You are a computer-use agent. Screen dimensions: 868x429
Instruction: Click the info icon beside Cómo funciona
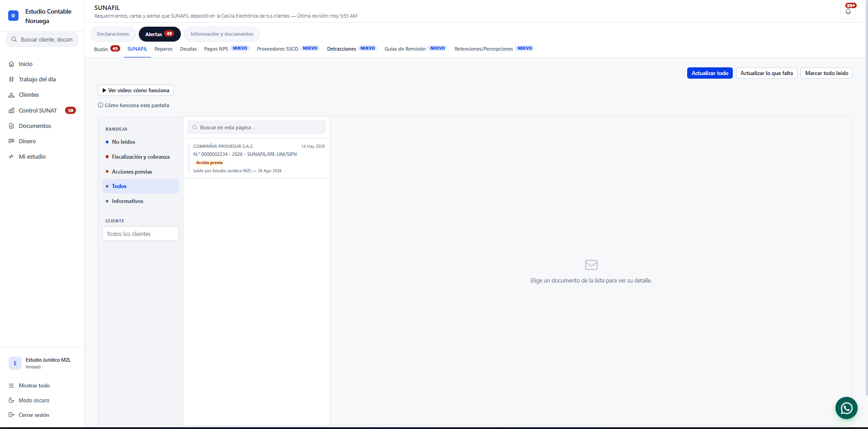[x=100, y=105]
